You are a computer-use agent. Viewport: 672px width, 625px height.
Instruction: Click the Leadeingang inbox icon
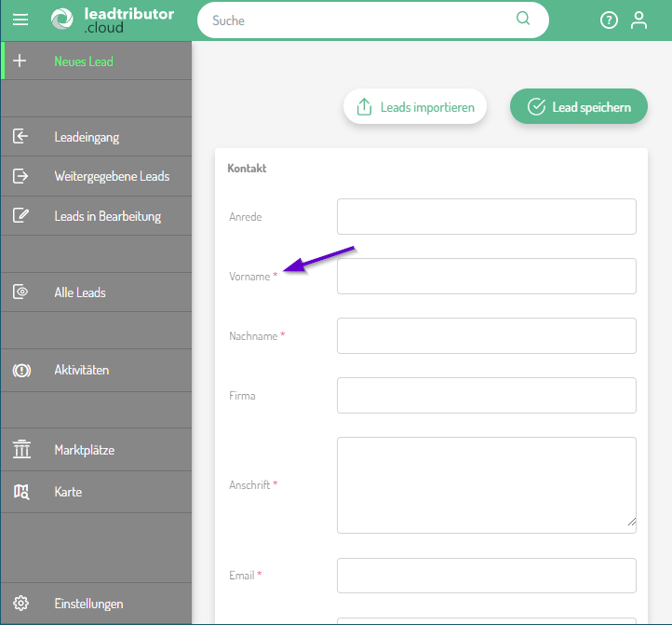[x=20, y=137]
